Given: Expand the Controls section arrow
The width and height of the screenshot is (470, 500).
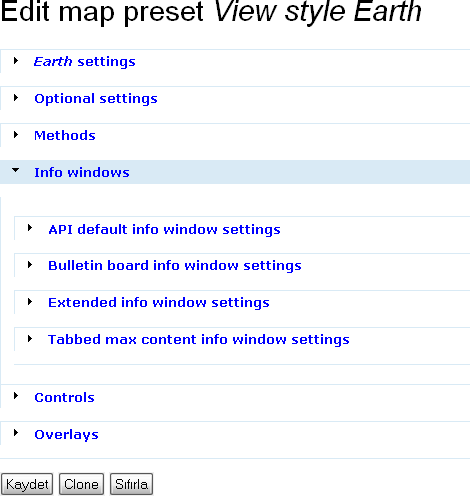Looking at the screenshot, I should click(16, 396).
